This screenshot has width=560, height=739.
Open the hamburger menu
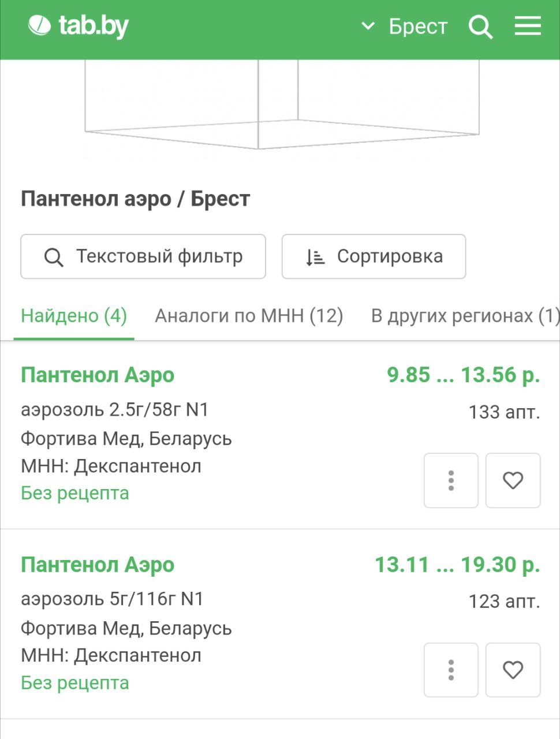pos(528,26)
